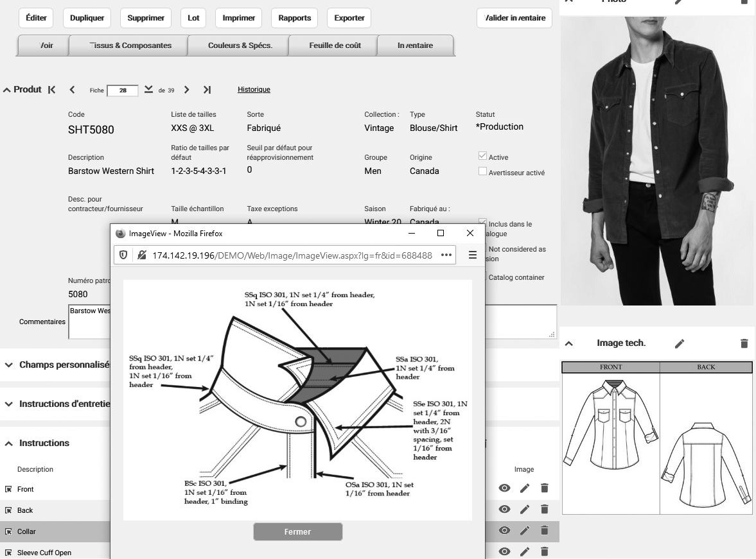Edit the Image tech. pencil icon
Viewport: 756px width, 559px height.
[680, 343]
